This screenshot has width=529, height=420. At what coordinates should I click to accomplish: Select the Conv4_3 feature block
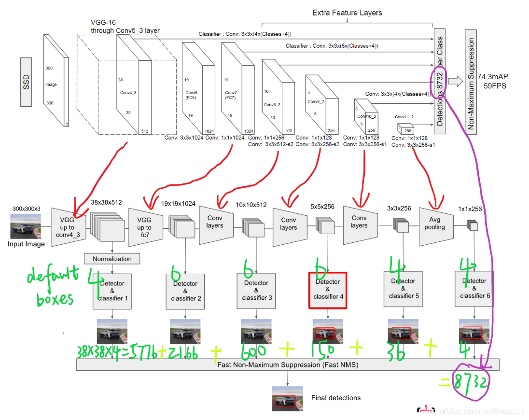tap(134, 85)
